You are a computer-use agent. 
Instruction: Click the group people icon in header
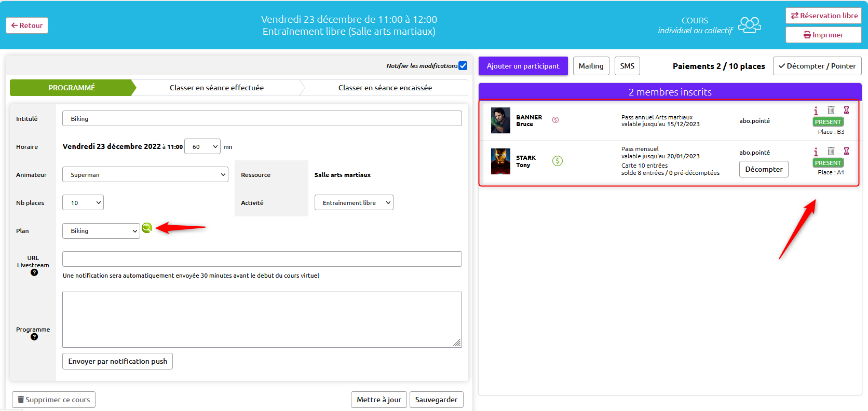tap(750, 25)
